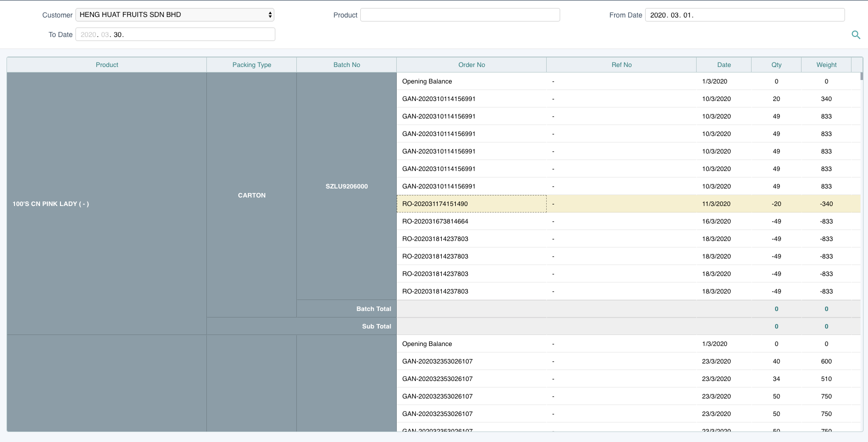The height and width of the screenshot is (442, 868).
Task: Click the Sub Total row label
Action: click(377, 326)
